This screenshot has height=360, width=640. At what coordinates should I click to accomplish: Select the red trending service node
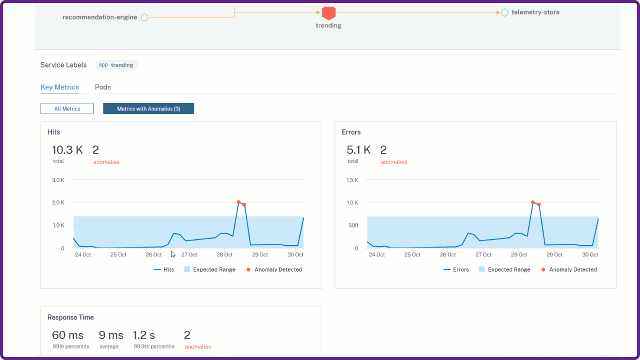coord(329,13)
